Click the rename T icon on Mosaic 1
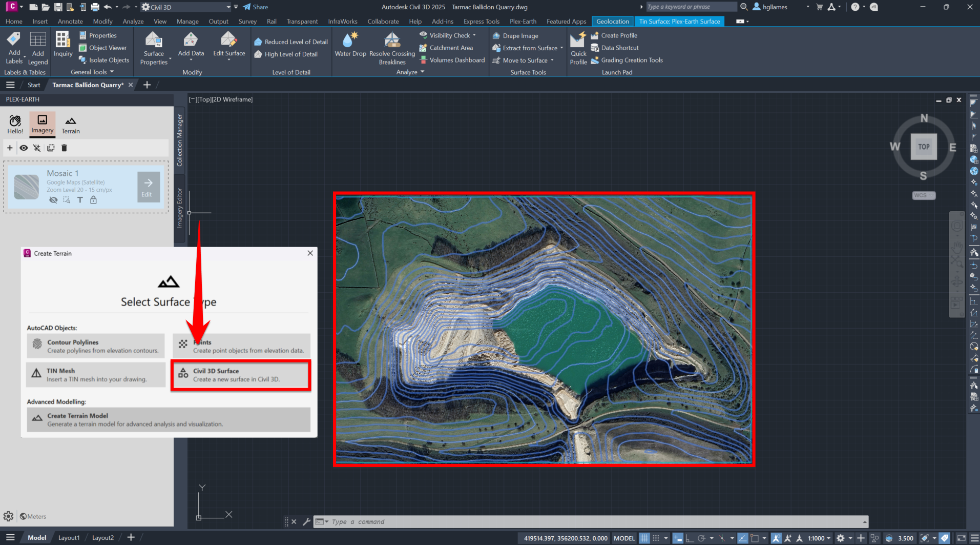The image size is (980, 545). 80,200
